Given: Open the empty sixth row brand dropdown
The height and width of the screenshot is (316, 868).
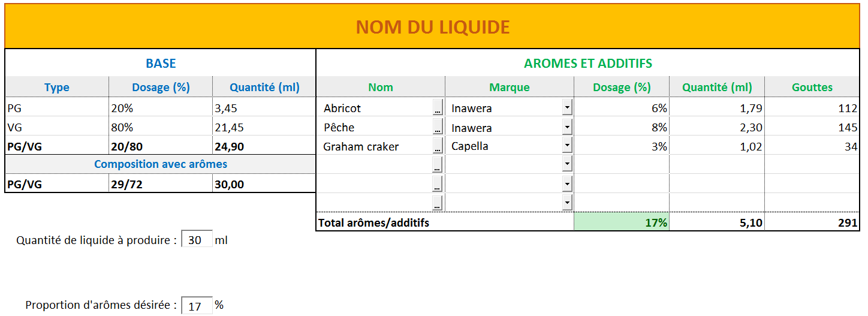Looking at the screenshot, I should point(567,203).
